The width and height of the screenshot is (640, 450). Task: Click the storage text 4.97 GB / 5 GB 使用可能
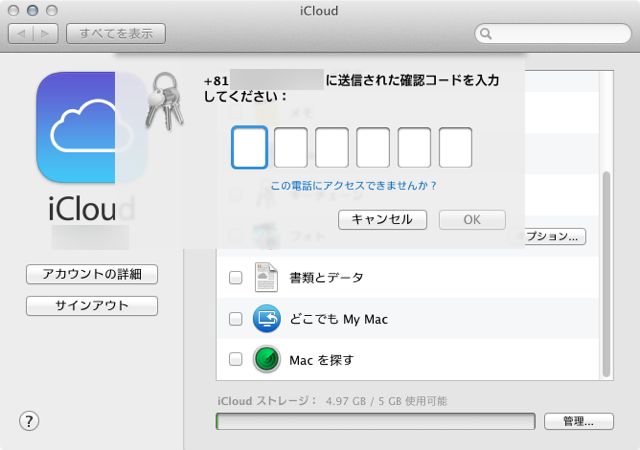click(x=386, y=401)
